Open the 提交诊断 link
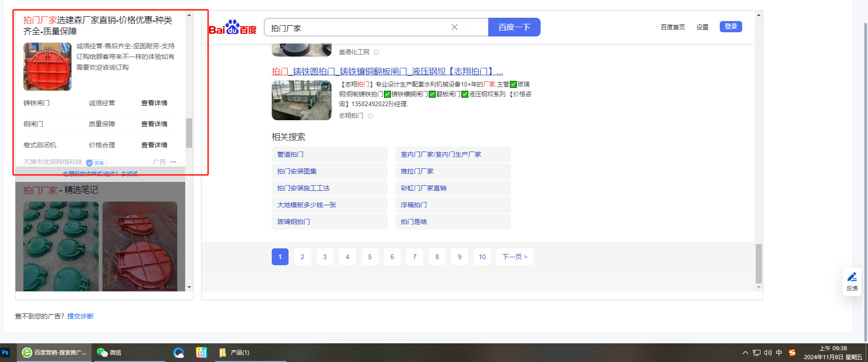This screenshot has height=362, width=868. tap(80, 316)
